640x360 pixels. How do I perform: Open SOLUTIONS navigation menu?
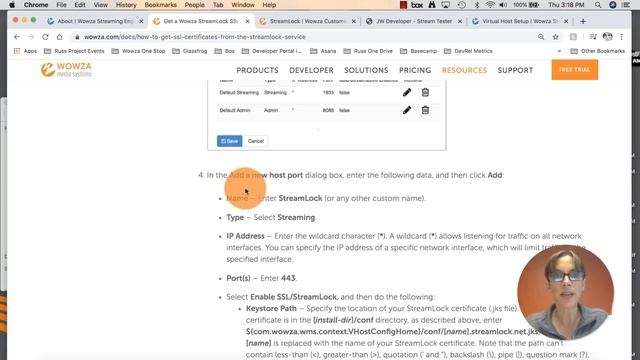coord(366,70)
